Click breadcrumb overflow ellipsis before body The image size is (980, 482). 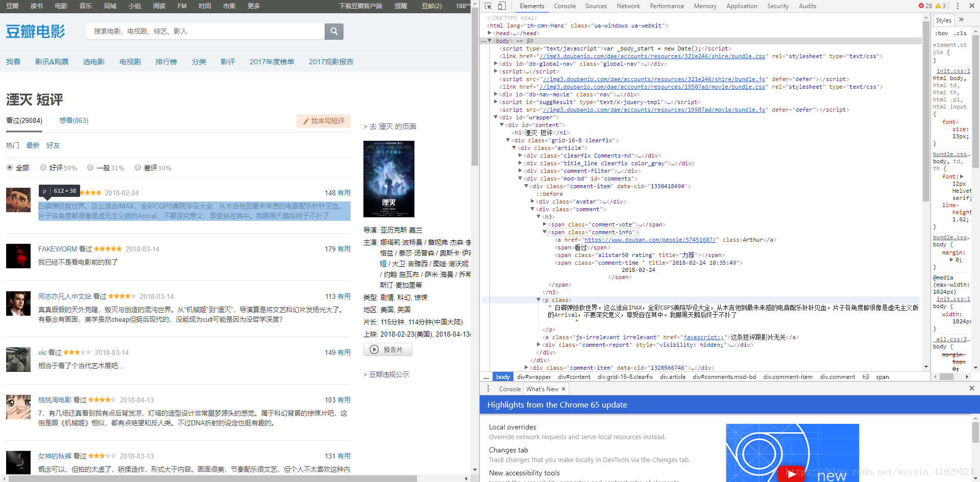click(x=486, y=377)
